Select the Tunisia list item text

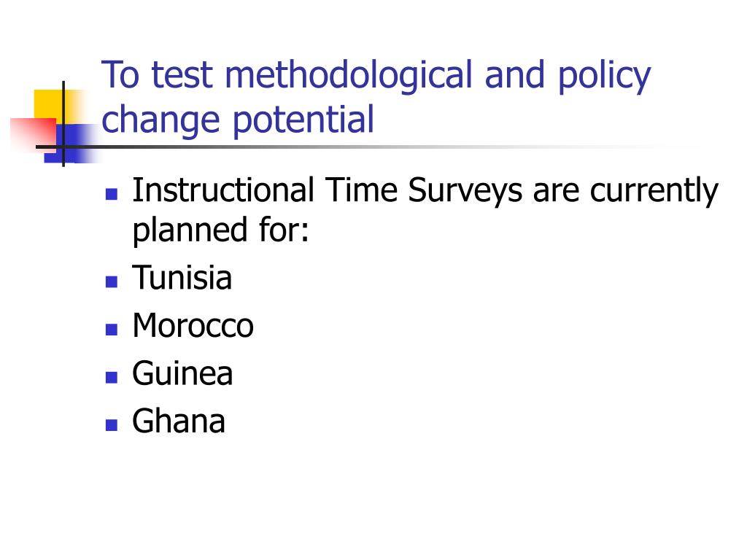point(182,278)
